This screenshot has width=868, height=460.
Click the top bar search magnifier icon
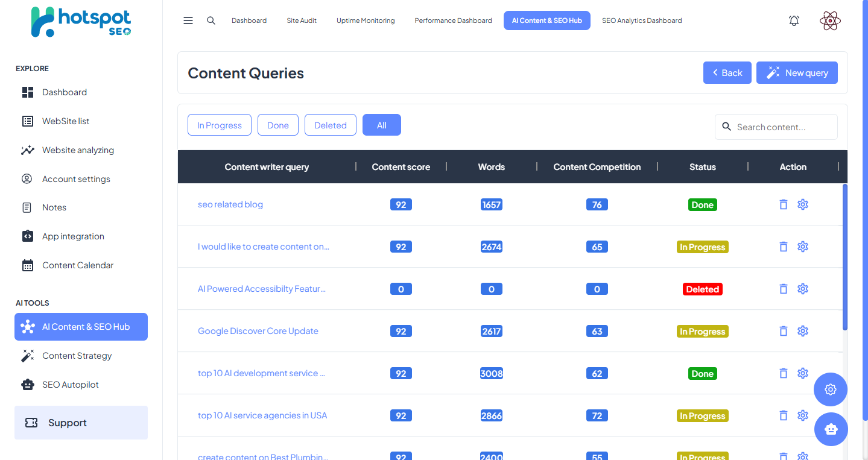pyautogui.click(x=211, y=20)
